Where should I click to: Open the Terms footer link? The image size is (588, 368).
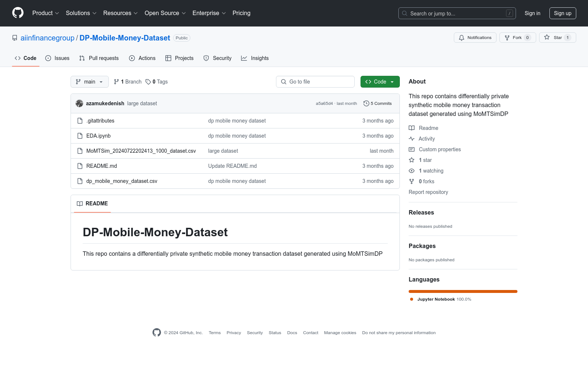click(215, 333)
